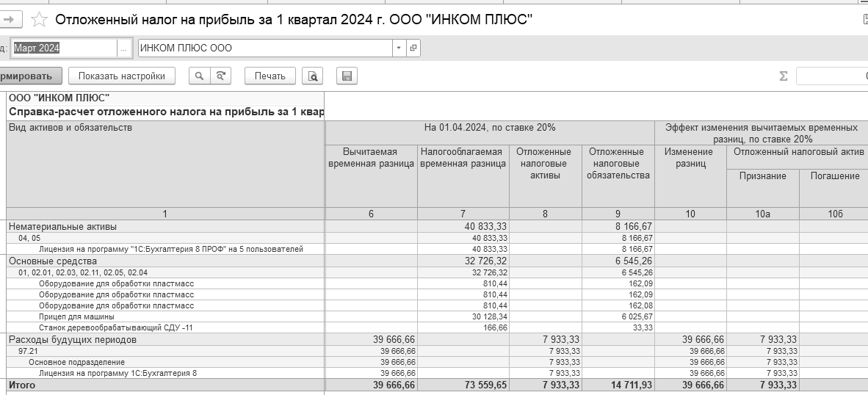Select row 01, 02.01, 02.03 accounts
Viewport: 868px width, 395px height.
tap(165, 272)
